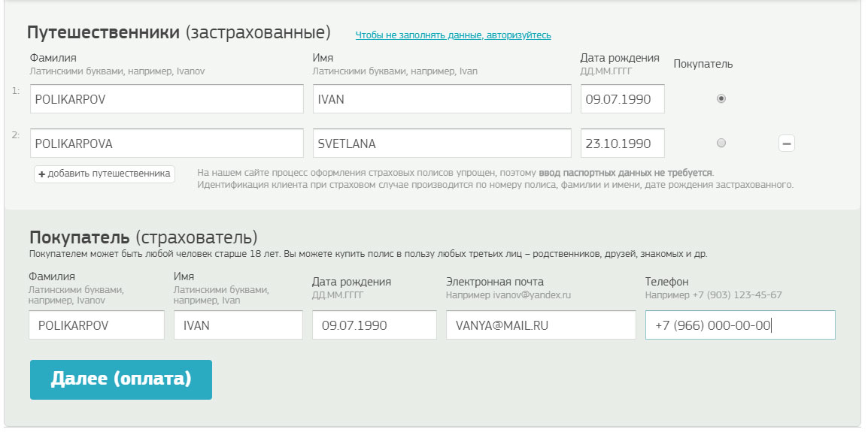This screenshot has height=432, width=868.
Task: Click buyer surname field in Покупатель section
Action: coord(96,325)
